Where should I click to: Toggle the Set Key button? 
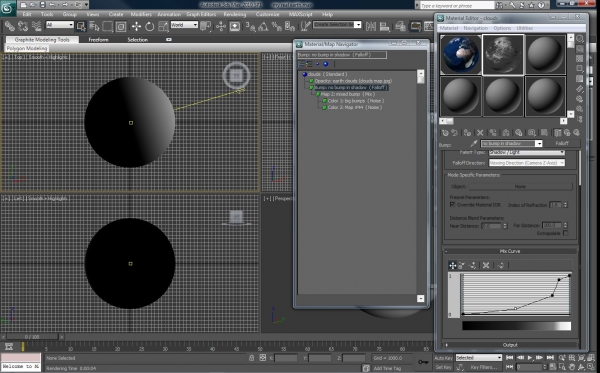(x=443, y=367)
